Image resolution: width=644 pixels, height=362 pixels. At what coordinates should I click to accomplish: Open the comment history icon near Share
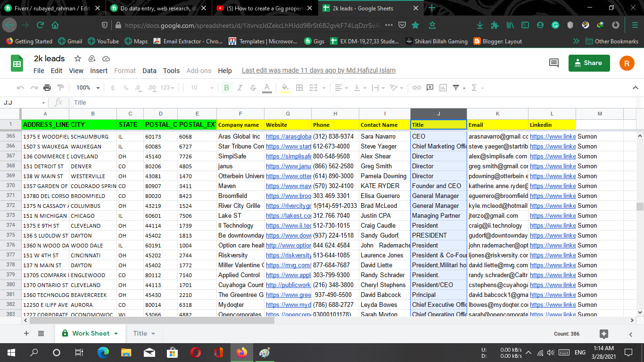pos(554,63)
